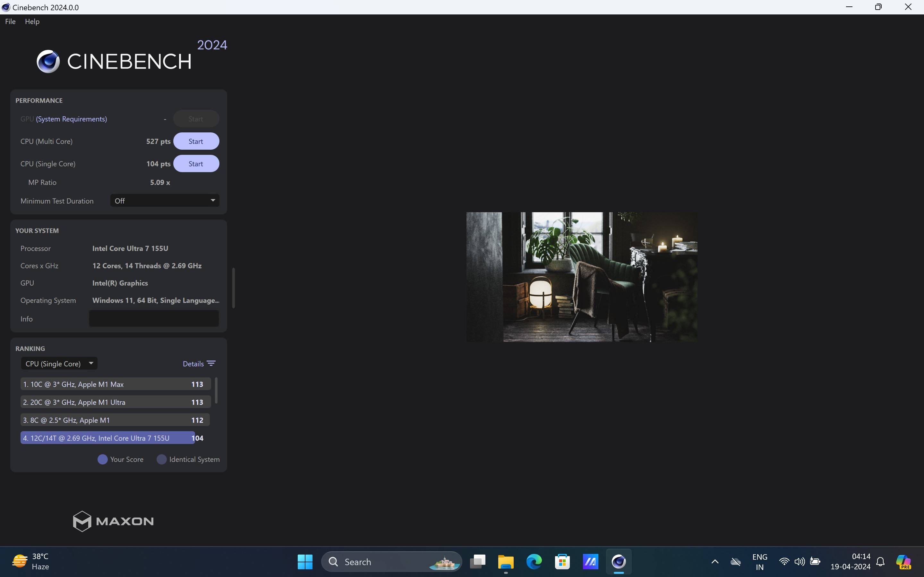Click the Windows Start button

point(305,561)
